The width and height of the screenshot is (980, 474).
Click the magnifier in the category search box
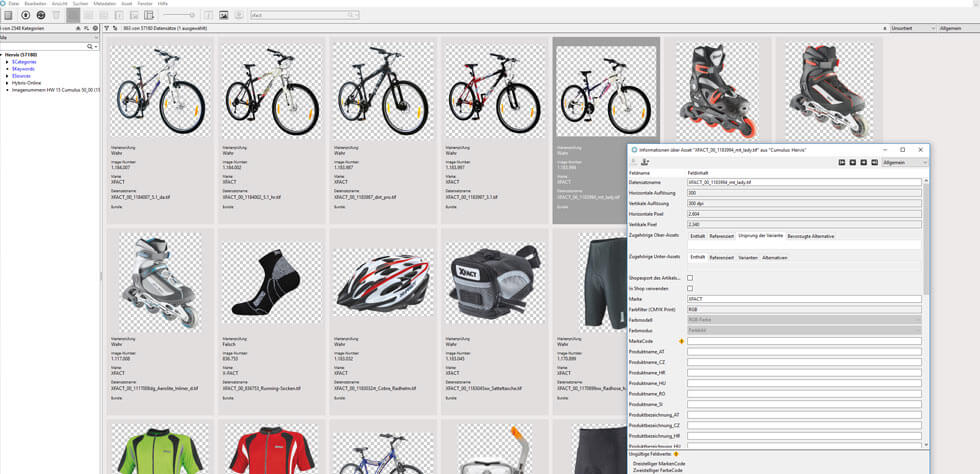(x=90, y=46)
